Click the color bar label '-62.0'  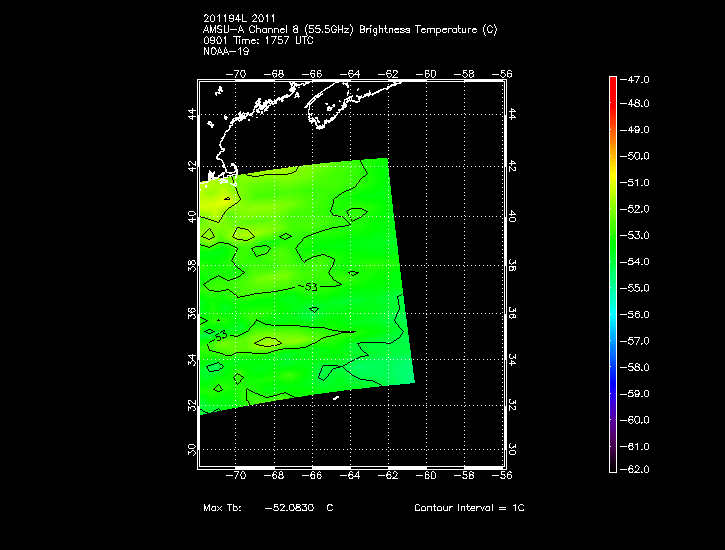(x=634, y=469)
